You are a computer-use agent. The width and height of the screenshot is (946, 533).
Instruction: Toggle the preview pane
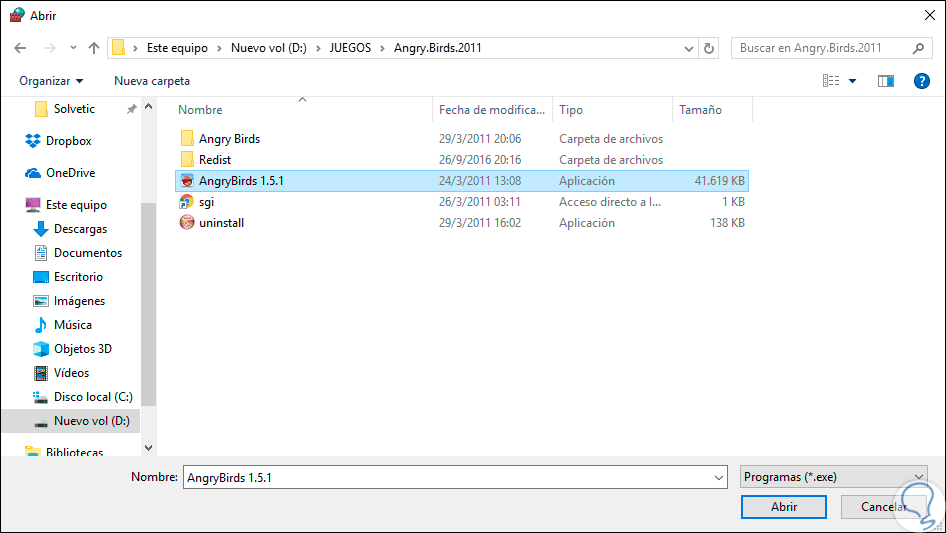click(886, 81)
